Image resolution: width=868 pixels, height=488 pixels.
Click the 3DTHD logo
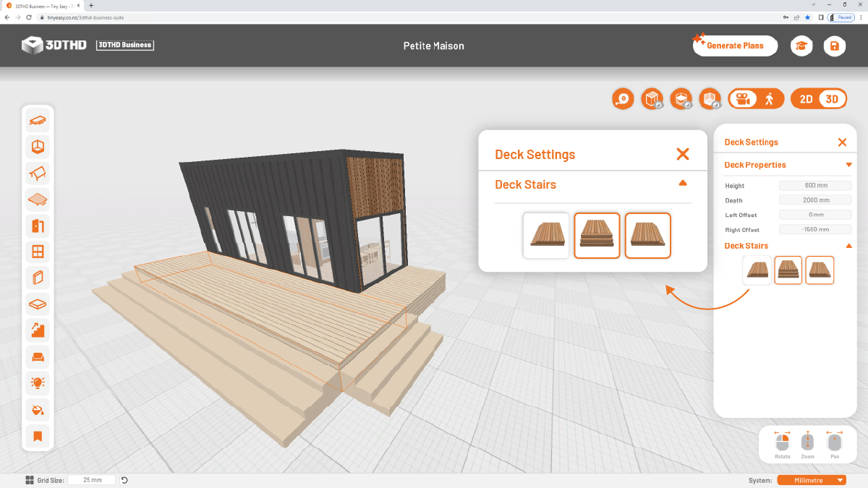pyautogui.click(x=54, y=45)
